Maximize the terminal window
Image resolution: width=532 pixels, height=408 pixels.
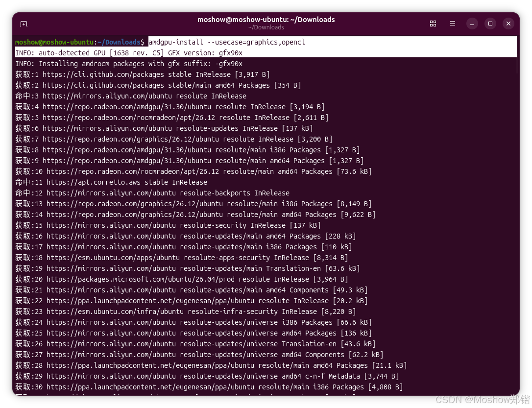click(490, 24)
